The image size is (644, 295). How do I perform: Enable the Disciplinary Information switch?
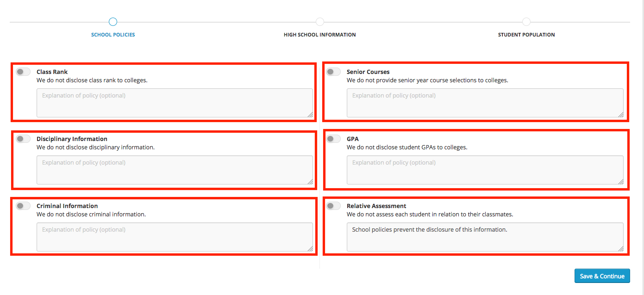tap(23, 139)
